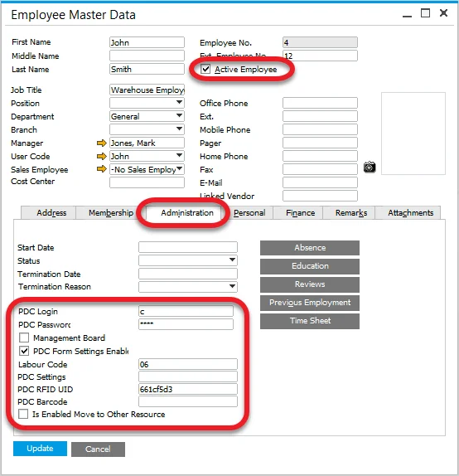Click the Termination Date field
The image size is (459, 476).
(188, 274)
